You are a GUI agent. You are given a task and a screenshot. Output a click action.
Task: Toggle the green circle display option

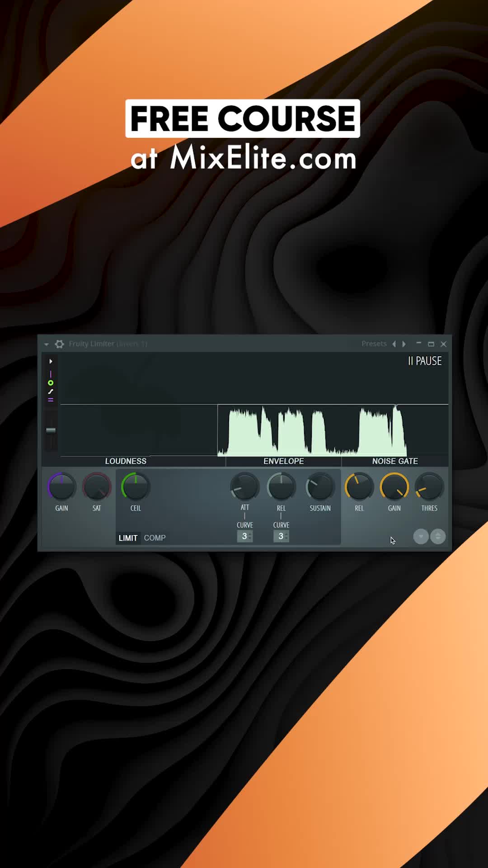tap(51, 383)
